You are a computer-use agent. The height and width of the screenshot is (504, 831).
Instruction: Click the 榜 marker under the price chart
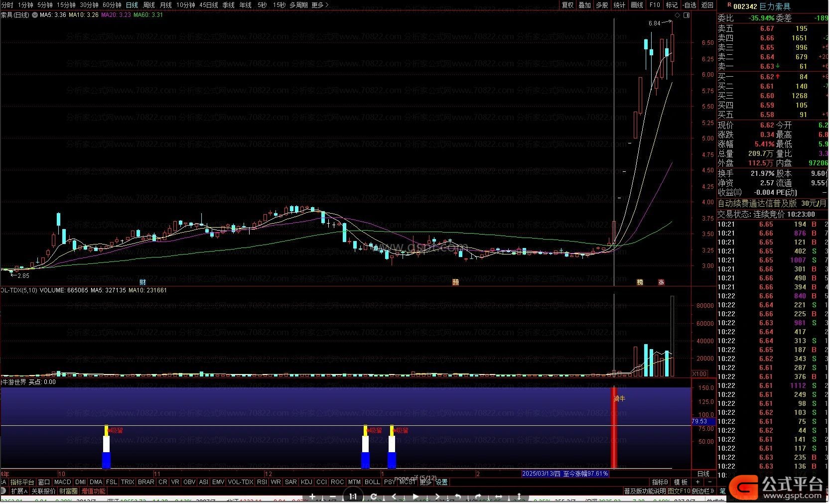pyautogui.click(x=640, y=282)
